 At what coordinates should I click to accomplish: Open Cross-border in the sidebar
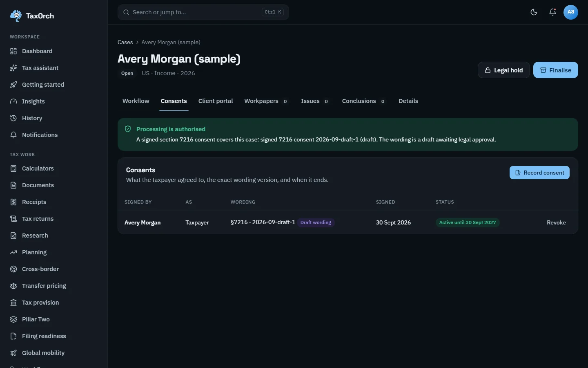tap(54, 269)
